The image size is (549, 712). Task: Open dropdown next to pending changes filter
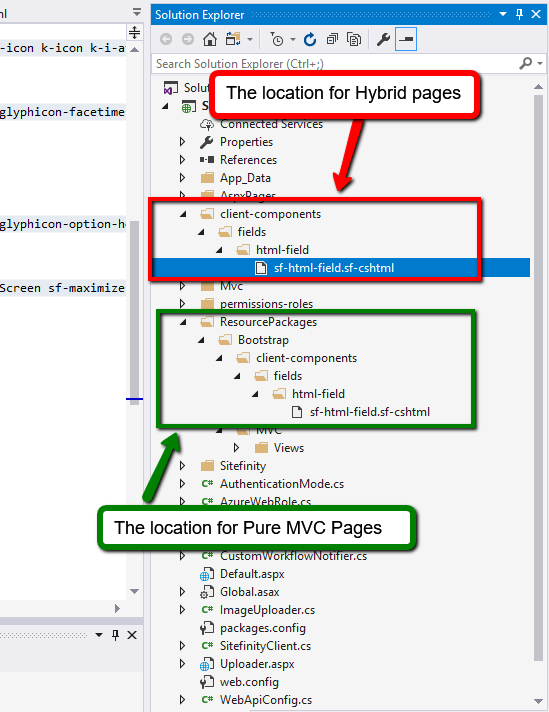293,40
